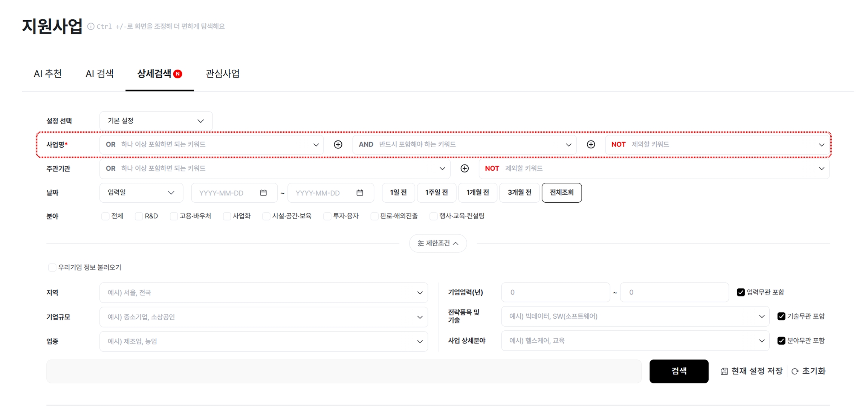
Task: Open end date calendar picker icon
Action: click(360, 193)
